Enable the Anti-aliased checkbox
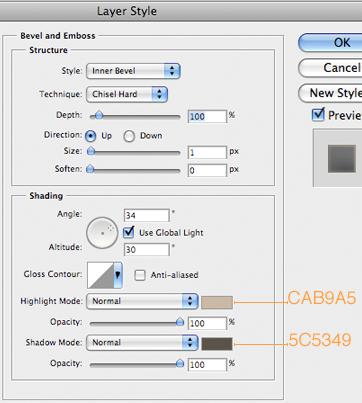Viewport: 362px width, 403px height. 140,275
